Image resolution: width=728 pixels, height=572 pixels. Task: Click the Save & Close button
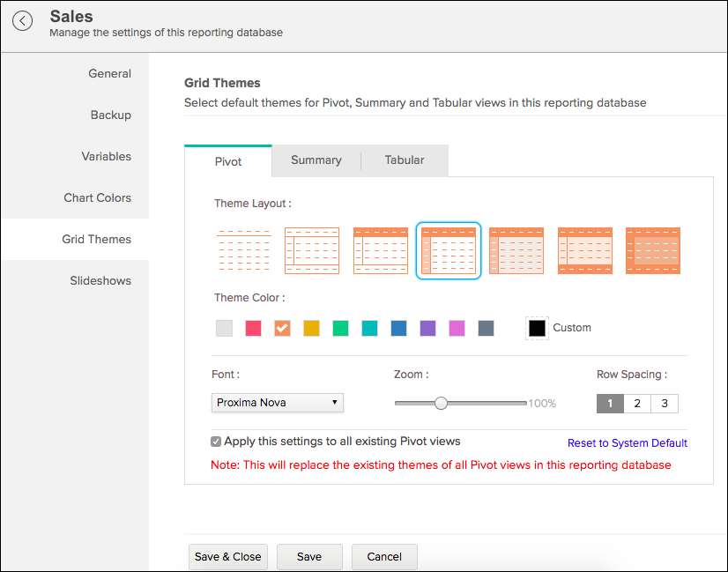tap(228, 557)
